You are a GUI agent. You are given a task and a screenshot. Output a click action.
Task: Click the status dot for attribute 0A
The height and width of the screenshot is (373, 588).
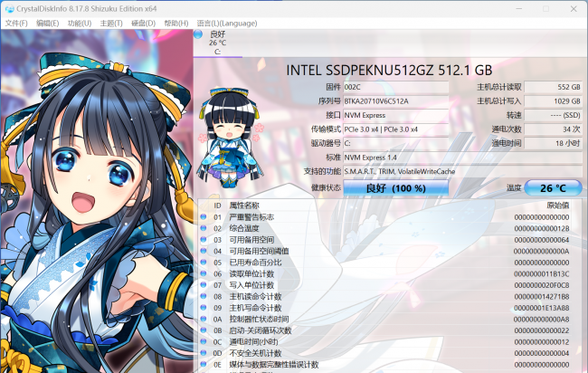pyautogui.click(x=204, y=319)
